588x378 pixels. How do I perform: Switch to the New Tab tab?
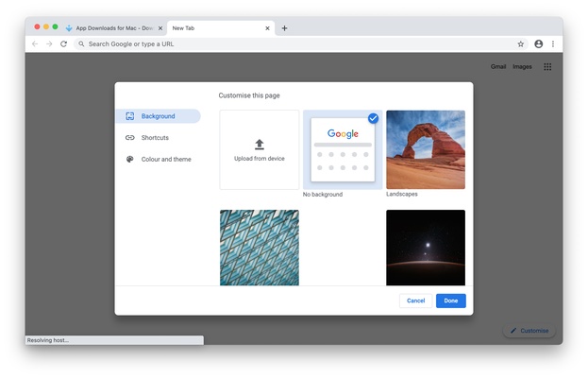tap(221, 28)
